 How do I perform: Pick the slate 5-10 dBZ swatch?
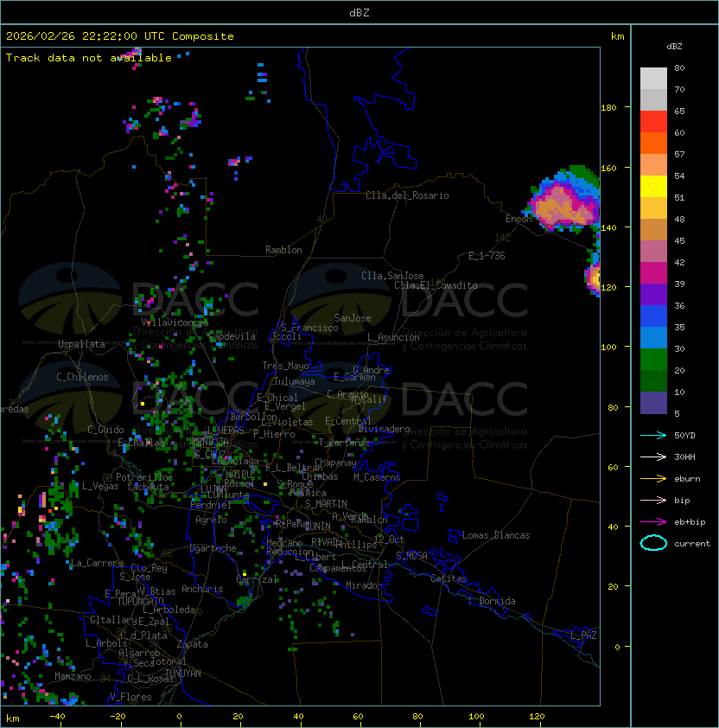pos(653,403)
